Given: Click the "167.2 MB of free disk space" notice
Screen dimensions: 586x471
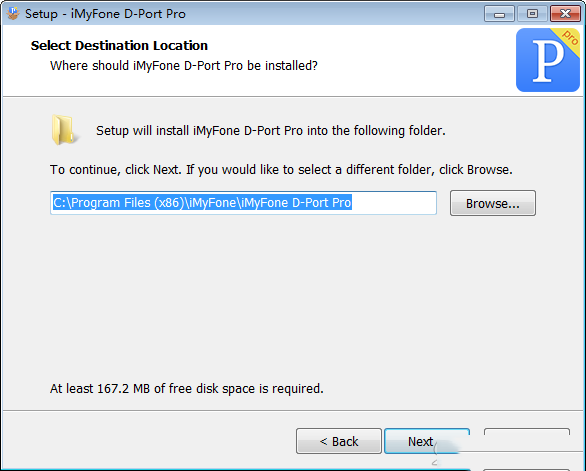Looking at the screenshot, I should (x=186, y=389).
